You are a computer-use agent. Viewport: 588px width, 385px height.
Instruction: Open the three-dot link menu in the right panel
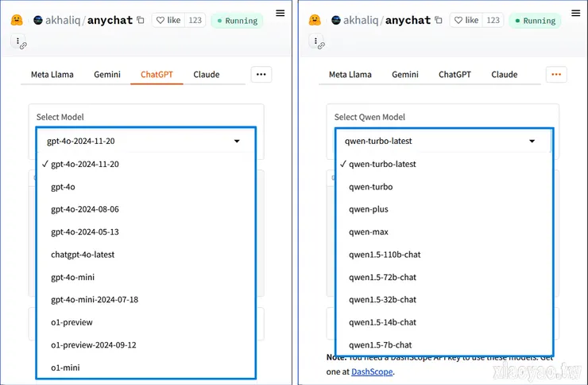[316, 41]
